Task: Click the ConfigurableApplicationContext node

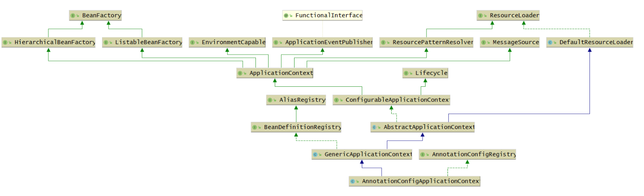Action: tap(392, 100)
